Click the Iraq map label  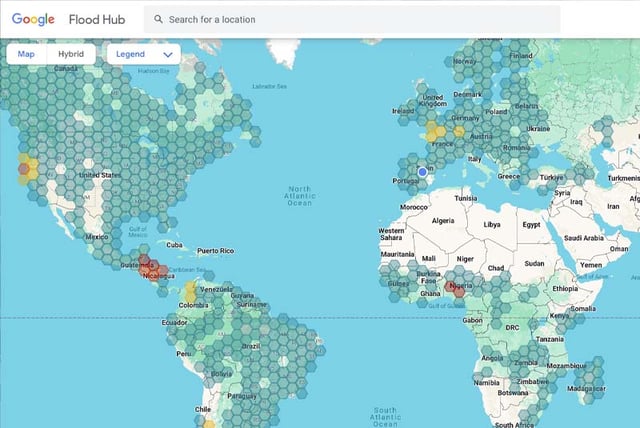[x=576, y=202]
